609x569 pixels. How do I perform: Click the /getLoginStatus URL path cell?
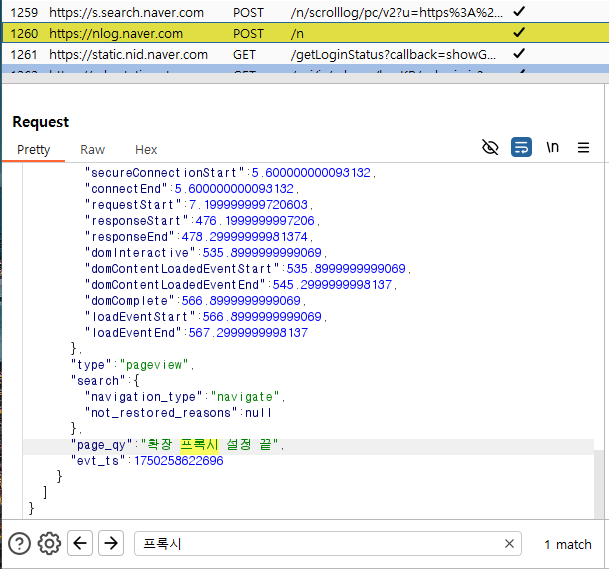click(x=393, y=55)
